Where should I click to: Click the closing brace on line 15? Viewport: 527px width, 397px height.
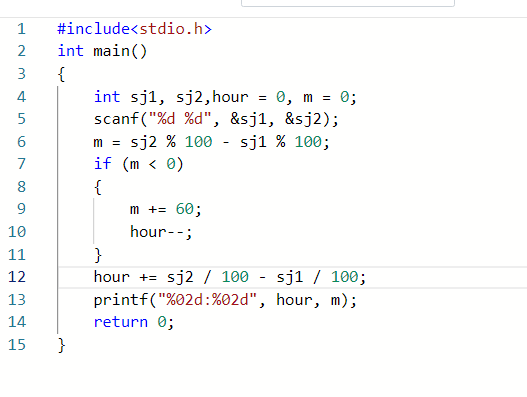(x=61, y=345)
